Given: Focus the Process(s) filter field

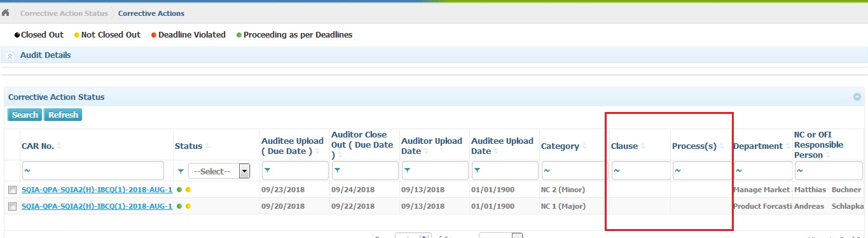Looking at the screenshot, I should (702, 171).
